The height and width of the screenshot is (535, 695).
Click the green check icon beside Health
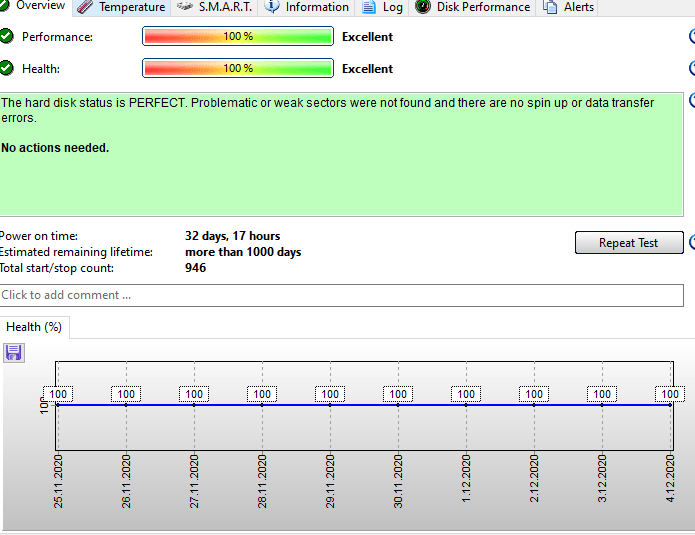tap(6, 68)
